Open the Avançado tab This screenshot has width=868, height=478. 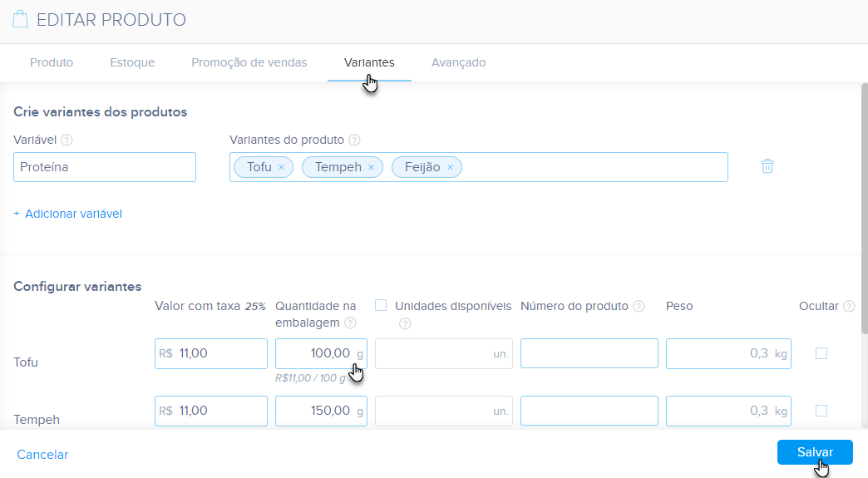point(458,62)
